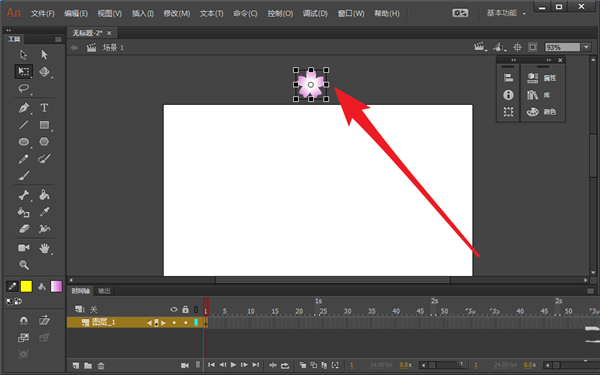600x375 pixels.
Task: Toggle show all layers eye icon
Action: pyautogui.click(x=174, y=309)
